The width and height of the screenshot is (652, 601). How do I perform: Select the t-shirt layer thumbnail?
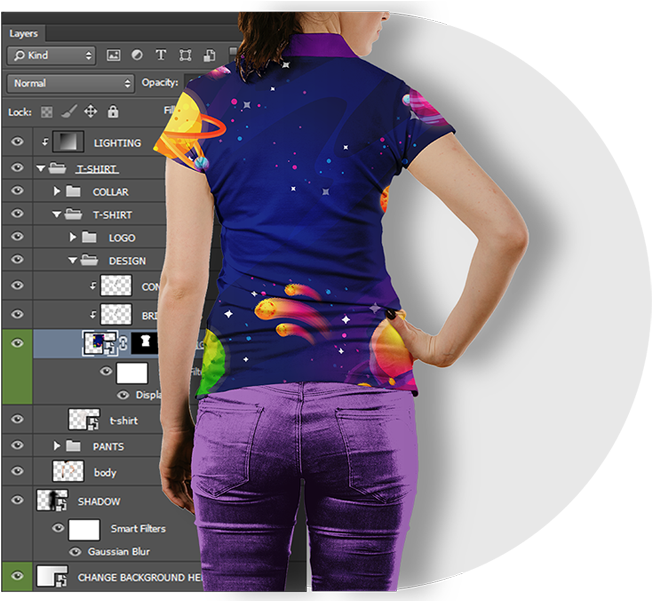tap(84, 419)
